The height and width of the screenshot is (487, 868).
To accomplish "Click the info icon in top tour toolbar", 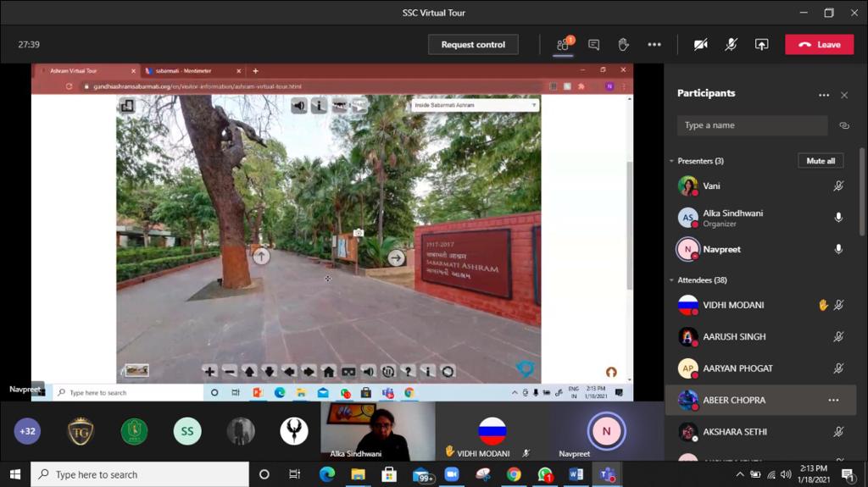I will (319, 105).
